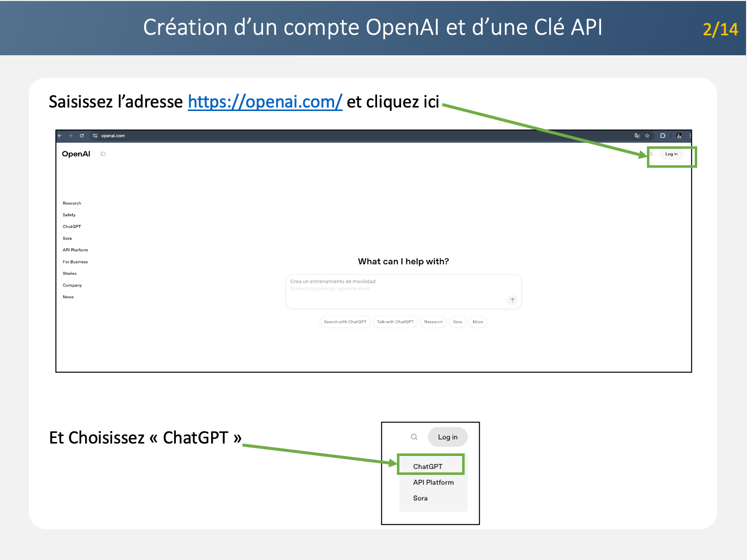747x560 pixels.
Task: Click the browser reload icon
Action: click(82, 135)
